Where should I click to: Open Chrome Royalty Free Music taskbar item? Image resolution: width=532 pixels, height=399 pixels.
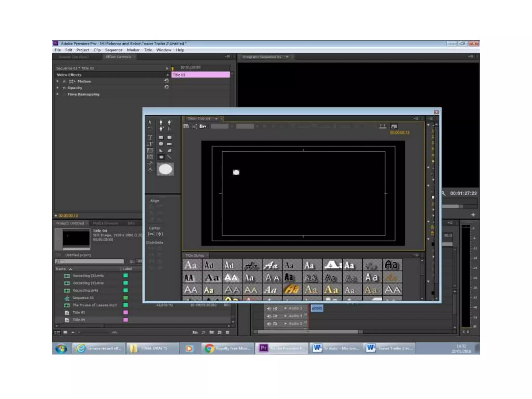click(x=228, y=348)
